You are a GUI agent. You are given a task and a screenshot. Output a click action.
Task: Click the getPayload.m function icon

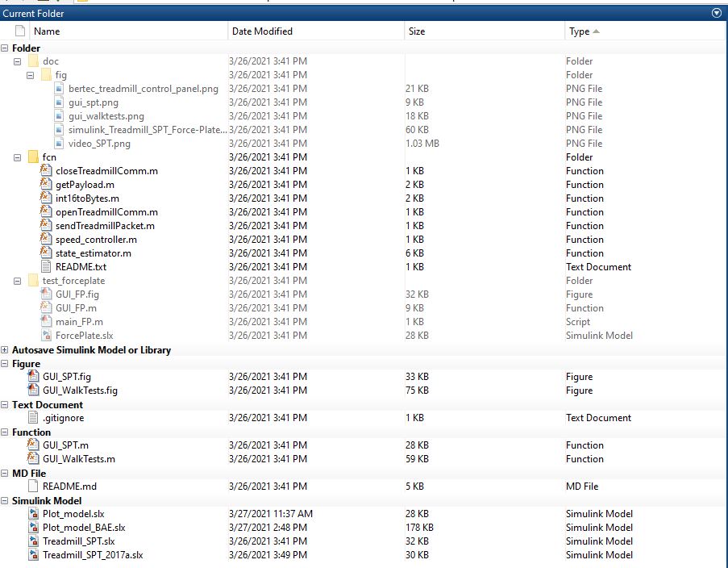(46, 184)
